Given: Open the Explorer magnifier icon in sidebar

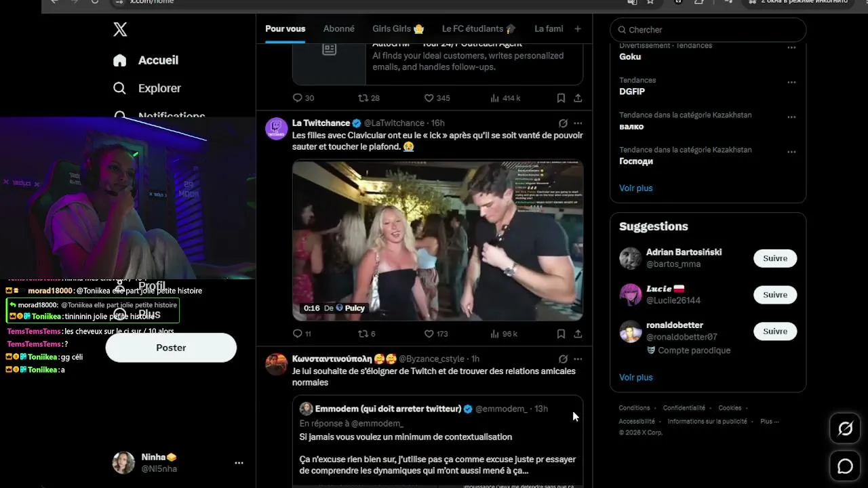Looking at the screenshot, I should [x=120, y=88].
